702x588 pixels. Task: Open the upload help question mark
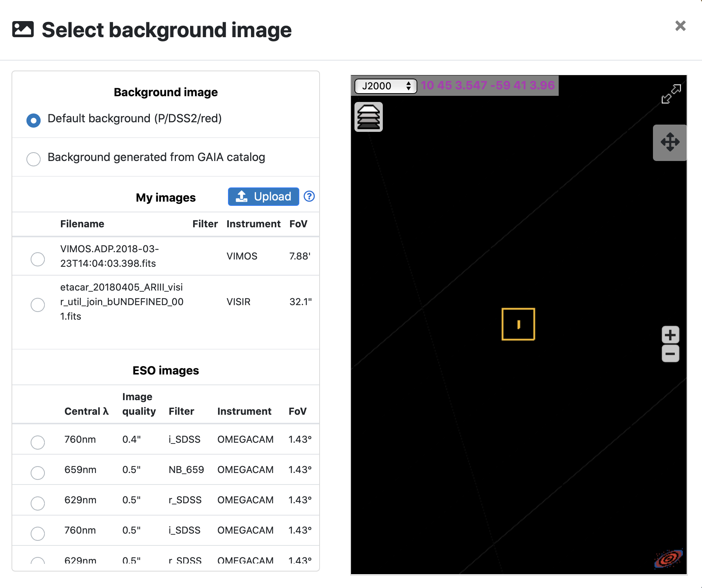click(x=309, y=196)
